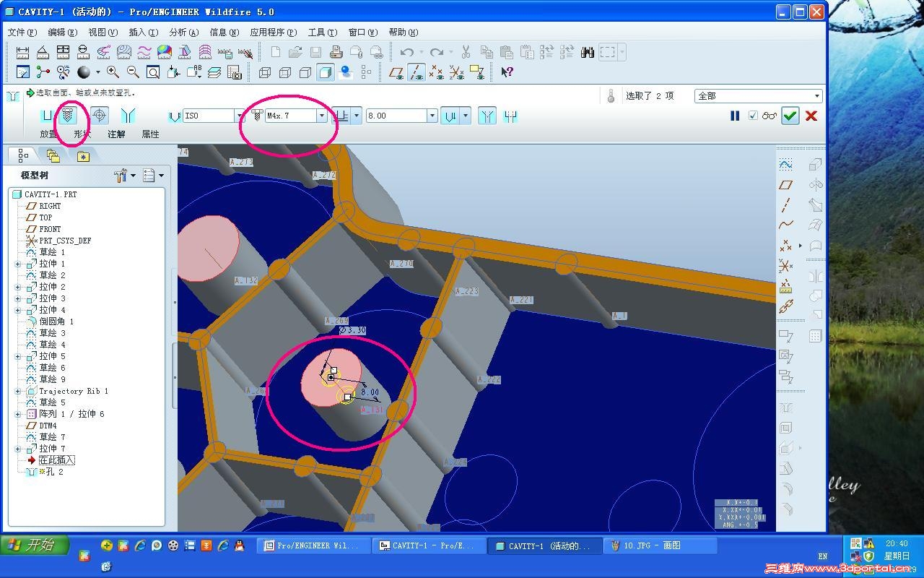The height and width of the screenshot is (578, 924).
Task: Open the M4x.7 screw size dropdown
Action: point(321,116)
